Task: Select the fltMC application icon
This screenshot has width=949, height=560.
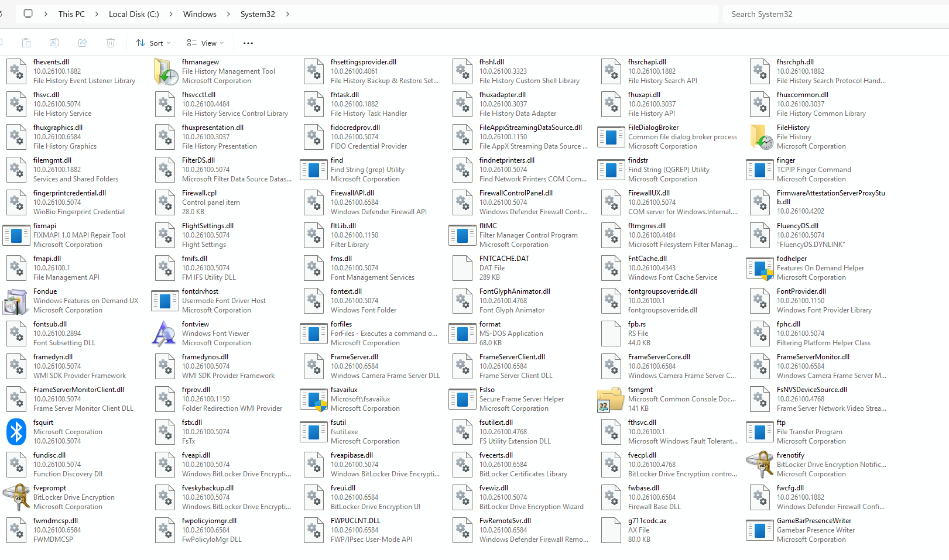Action: 462,235
